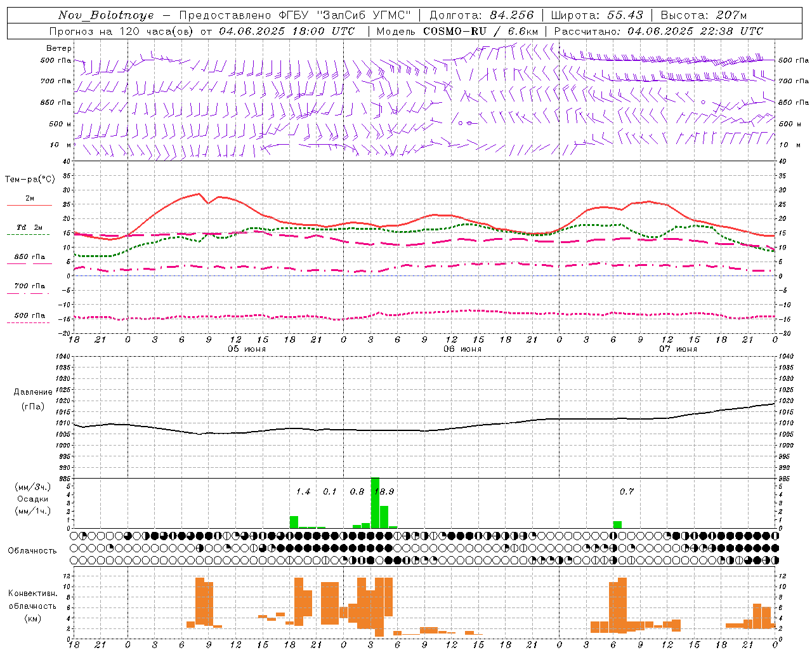Image resolution: width=812 pixels, height=650 pixels.
Task: Click the tallest green precipitation bar
Action: 375,503
